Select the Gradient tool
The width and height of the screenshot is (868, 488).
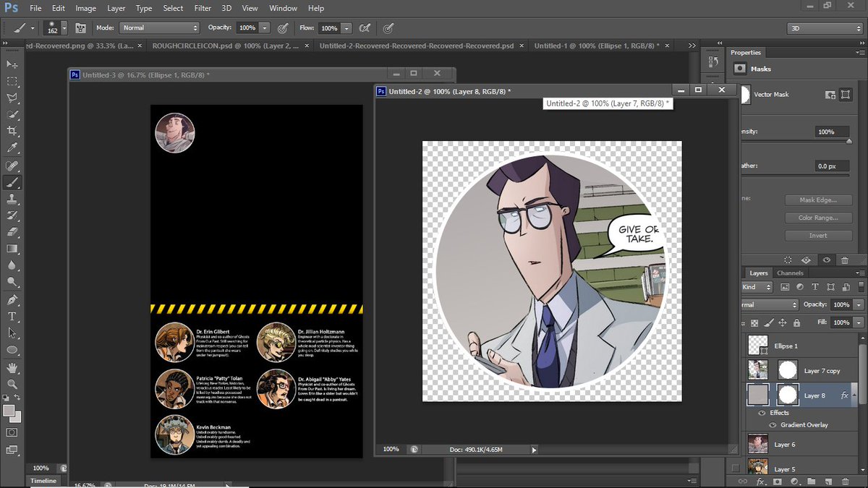click(12, 249)
